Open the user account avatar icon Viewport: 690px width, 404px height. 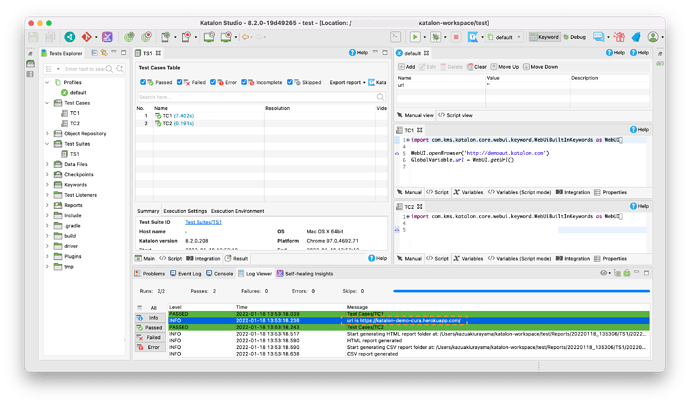click(653, 37)
